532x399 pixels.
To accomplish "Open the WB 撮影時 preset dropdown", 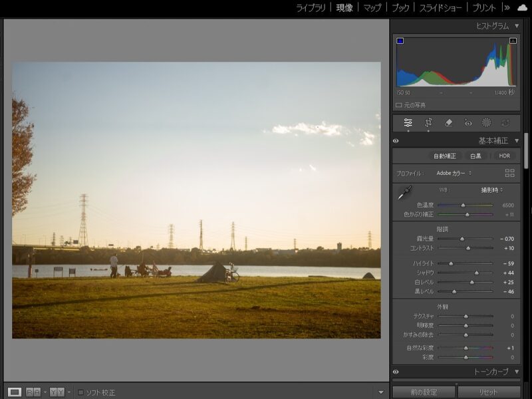I will pos(493,190).
